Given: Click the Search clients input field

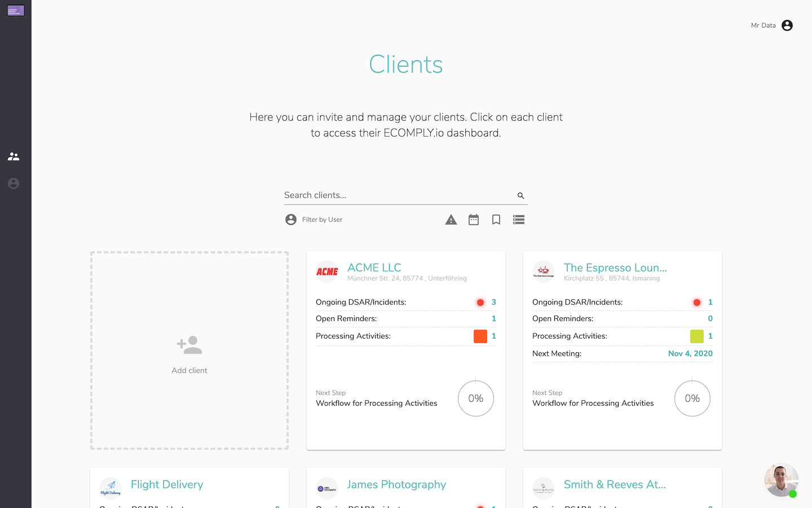Looking at the screenshot, I should click(x=395, y=195).
